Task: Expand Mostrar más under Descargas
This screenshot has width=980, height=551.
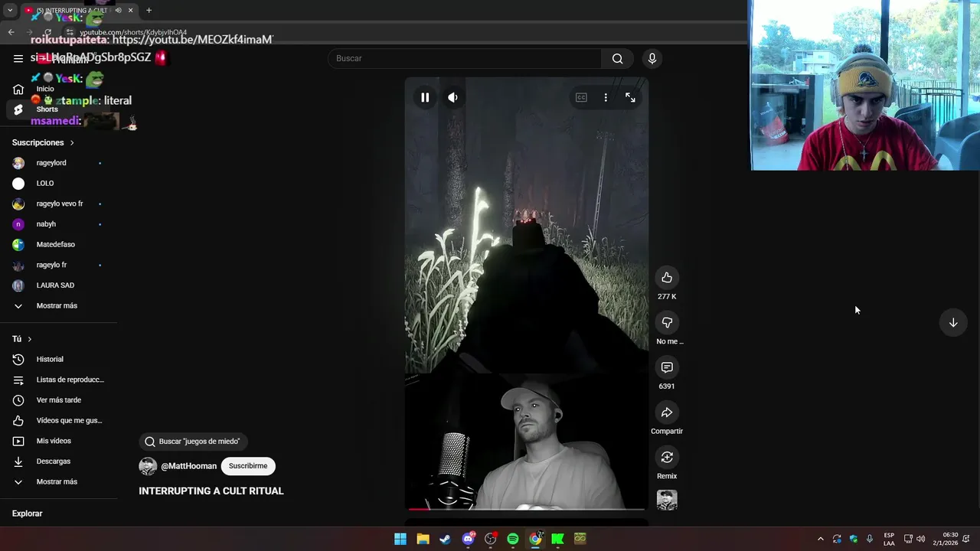Action: click(59, 481)
